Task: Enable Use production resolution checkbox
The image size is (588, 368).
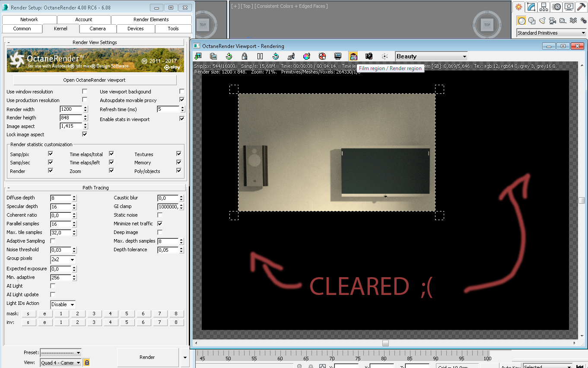Action: click(85, 100)
